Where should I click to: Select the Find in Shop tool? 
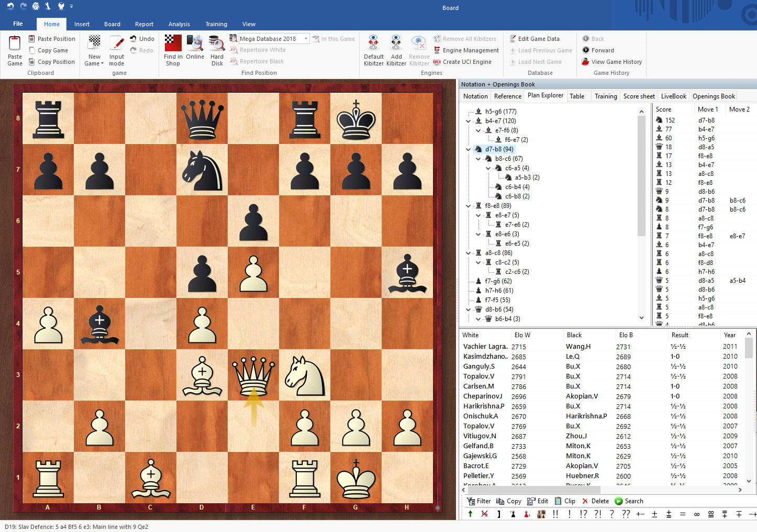pyautogui.click(x=173, y=50)
